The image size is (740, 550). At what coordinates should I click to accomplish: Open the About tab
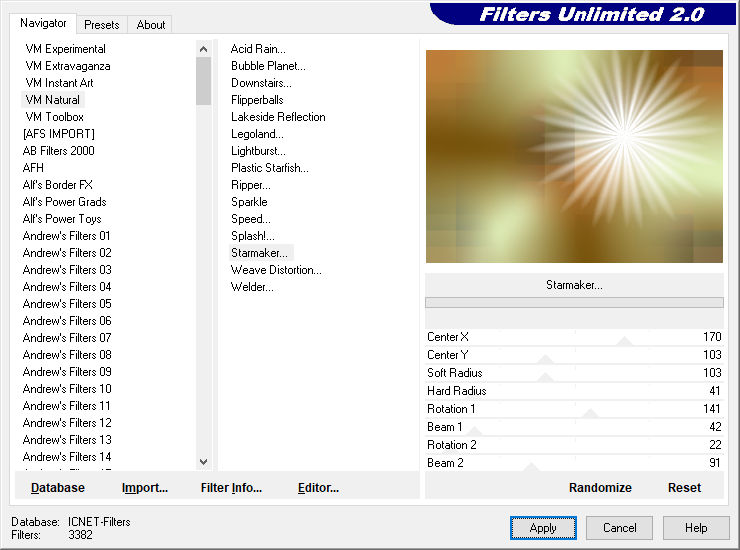point(151,25)
